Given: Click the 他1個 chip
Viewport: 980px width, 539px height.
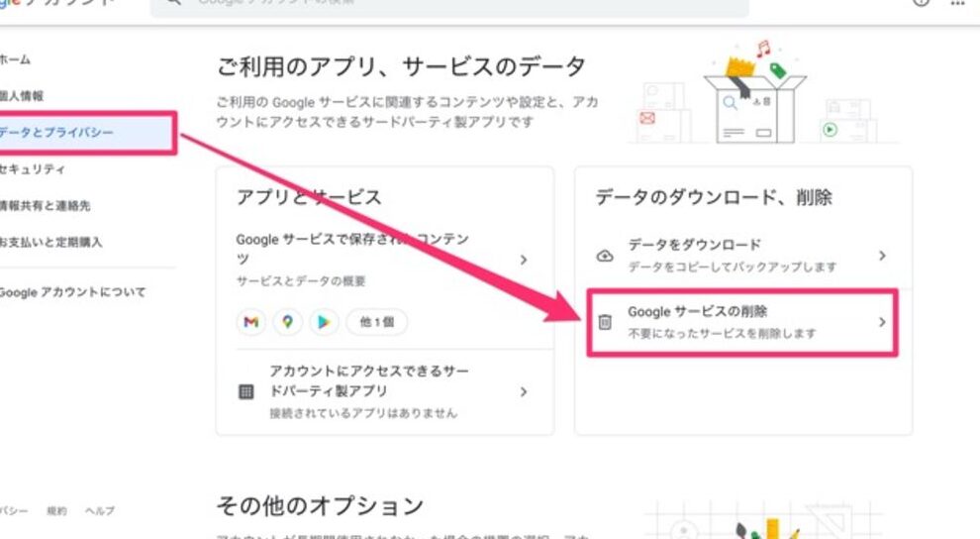Looking at the screenshot, I should [376, 322].
